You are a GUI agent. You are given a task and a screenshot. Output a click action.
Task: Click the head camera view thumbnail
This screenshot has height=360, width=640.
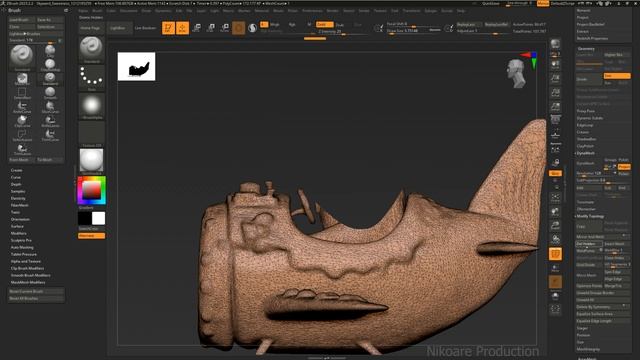click(516, 73)
